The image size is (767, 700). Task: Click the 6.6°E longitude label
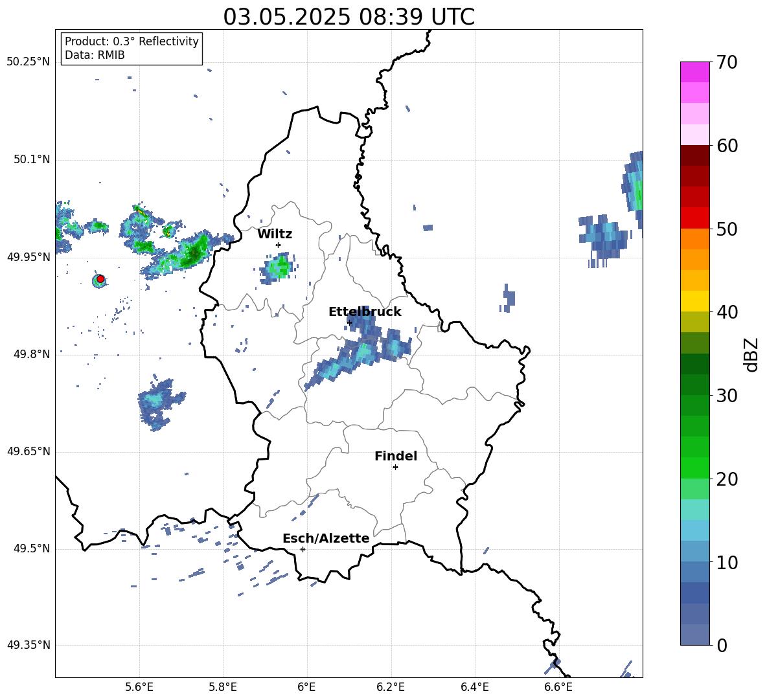(x=558, y=687)
